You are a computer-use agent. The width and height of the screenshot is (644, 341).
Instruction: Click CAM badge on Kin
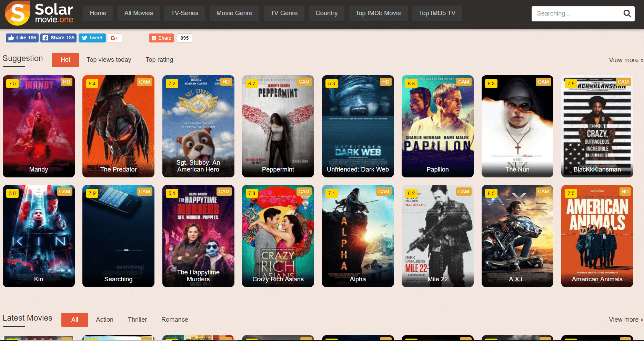coord(64,192)
